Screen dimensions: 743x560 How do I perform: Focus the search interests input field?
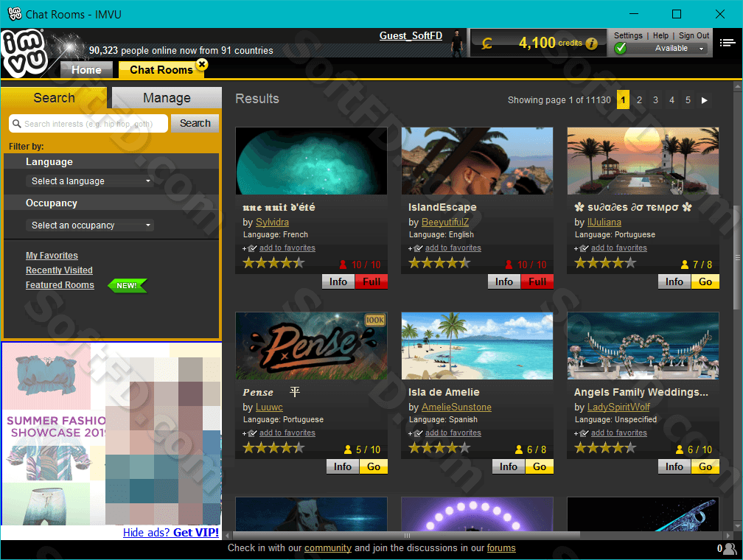88,124
